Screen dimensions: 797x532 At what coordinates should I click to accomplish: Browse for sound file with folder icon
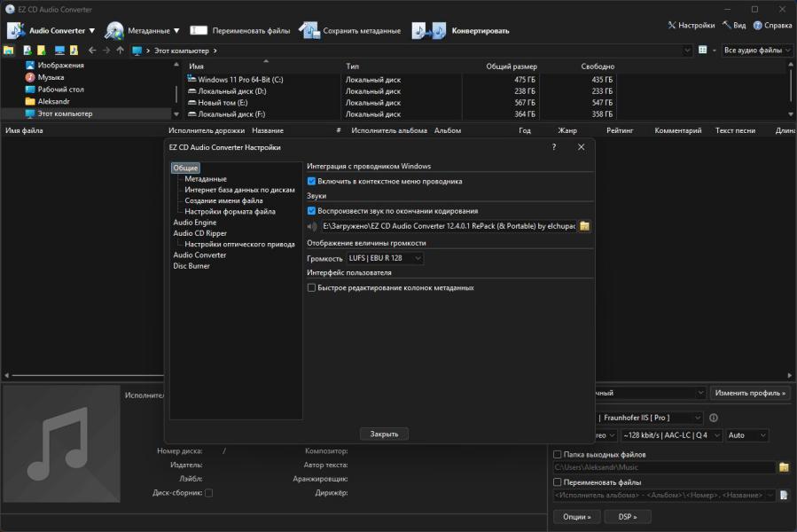584,226
